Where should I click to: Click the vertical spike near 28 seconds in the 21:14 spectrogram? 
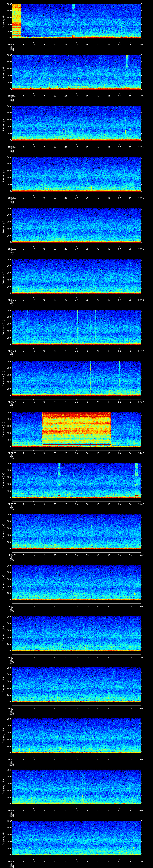click(74, 20)
